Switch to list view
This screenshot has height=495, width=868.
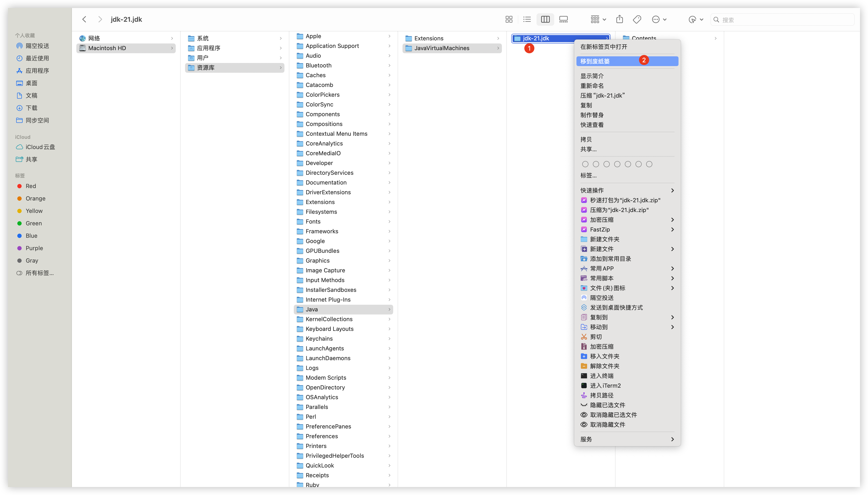527,19
